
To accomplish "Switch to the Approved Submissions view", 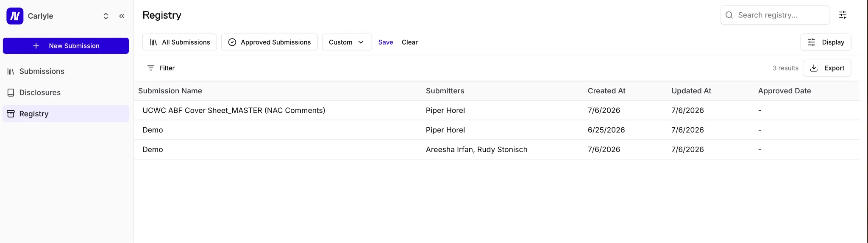I will (270, 42).
